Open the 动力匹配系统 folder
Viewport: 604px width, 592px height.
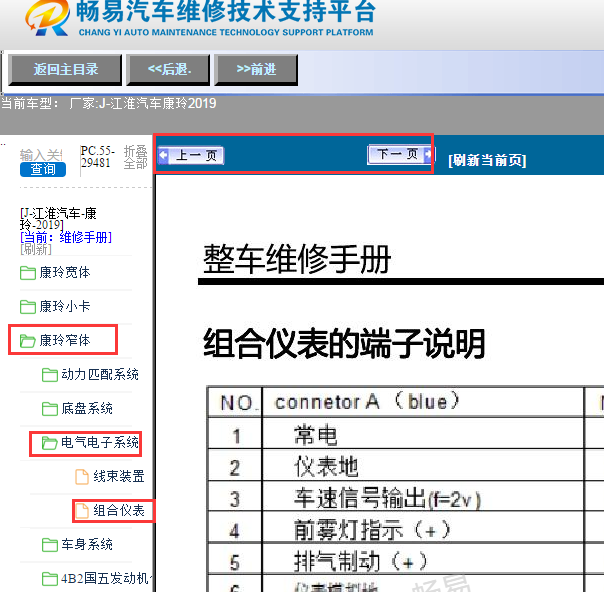(x=100, y=374)
